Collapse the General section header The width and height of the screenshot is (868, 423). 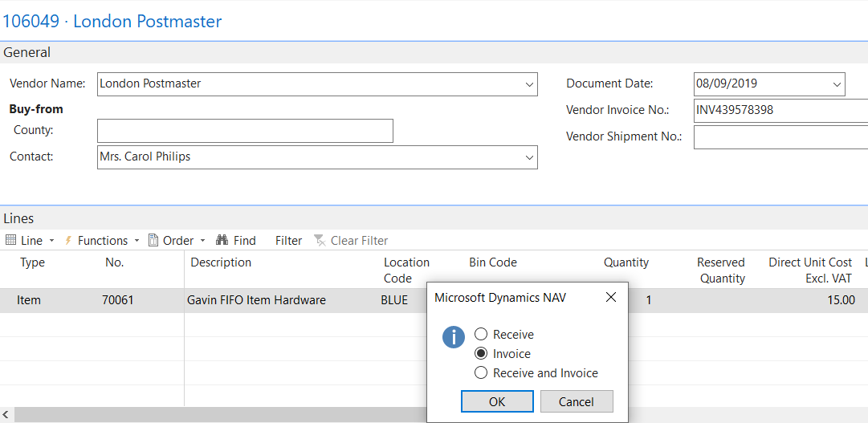pyautogui.click(x=27, y=52)
